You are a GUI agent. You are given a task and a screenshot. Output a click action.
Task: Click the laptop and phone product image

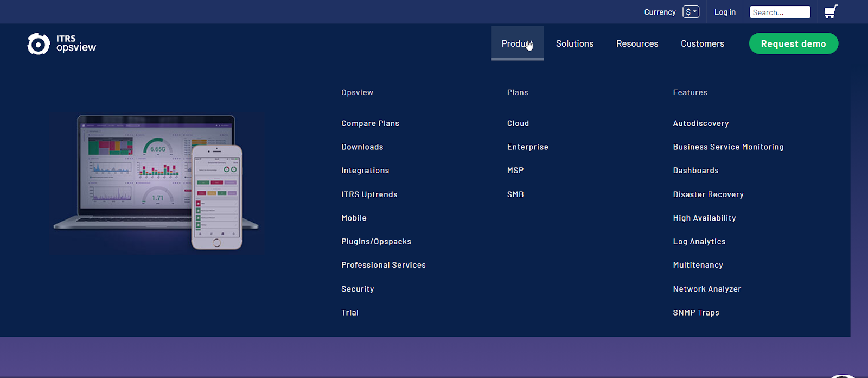[x=156, y=182]
